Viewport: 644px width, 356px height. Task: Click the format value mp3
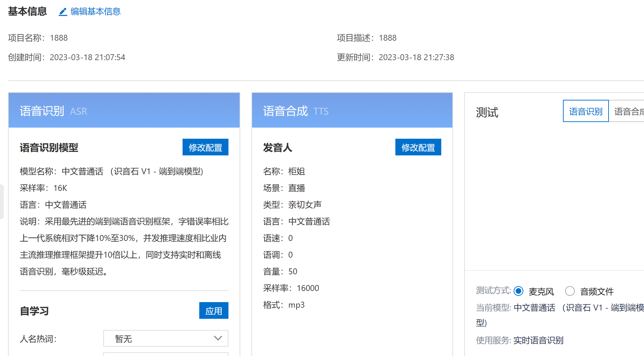pos(296,305)
